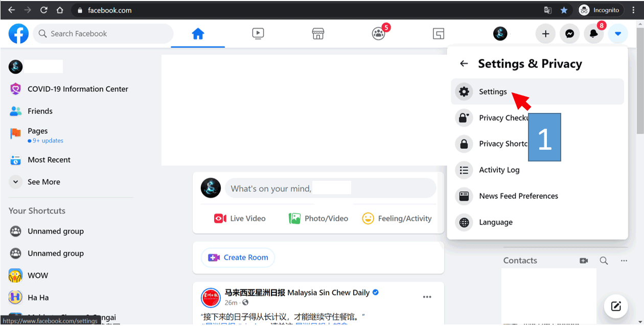Open COVID-19 Information Center

69,89
